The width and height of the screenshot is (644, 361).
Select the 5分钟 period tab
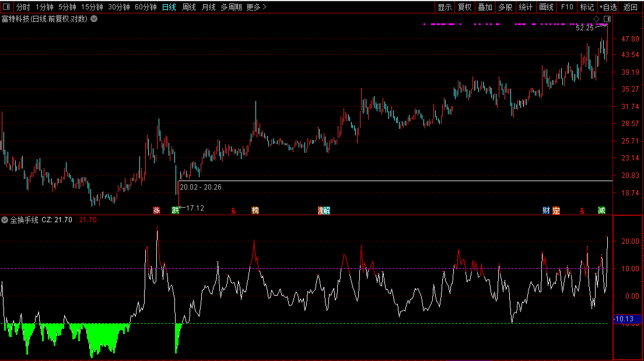tap(67, 7)
